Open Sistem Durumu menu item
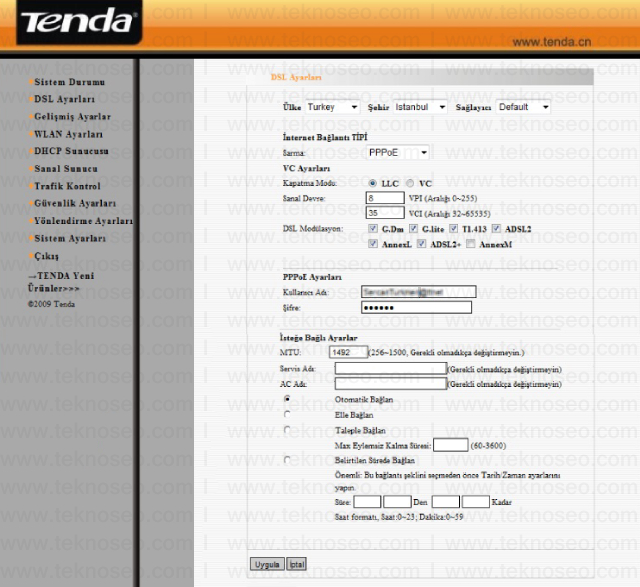640x587 pixels. pyautogui.click(x=69, y=82)
